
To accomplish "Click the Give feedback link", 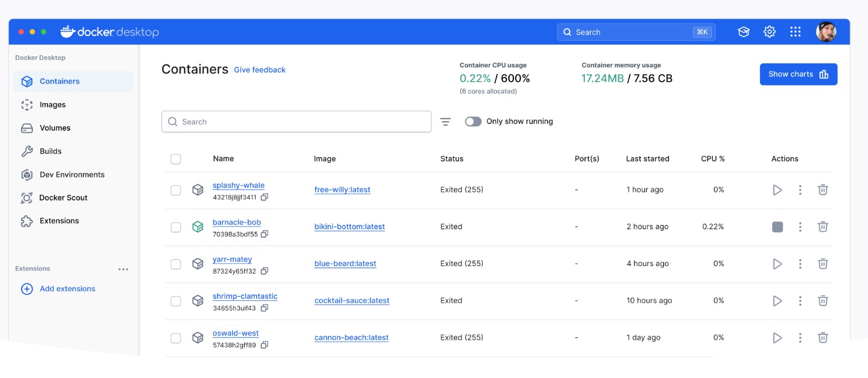I will [259, 70].
